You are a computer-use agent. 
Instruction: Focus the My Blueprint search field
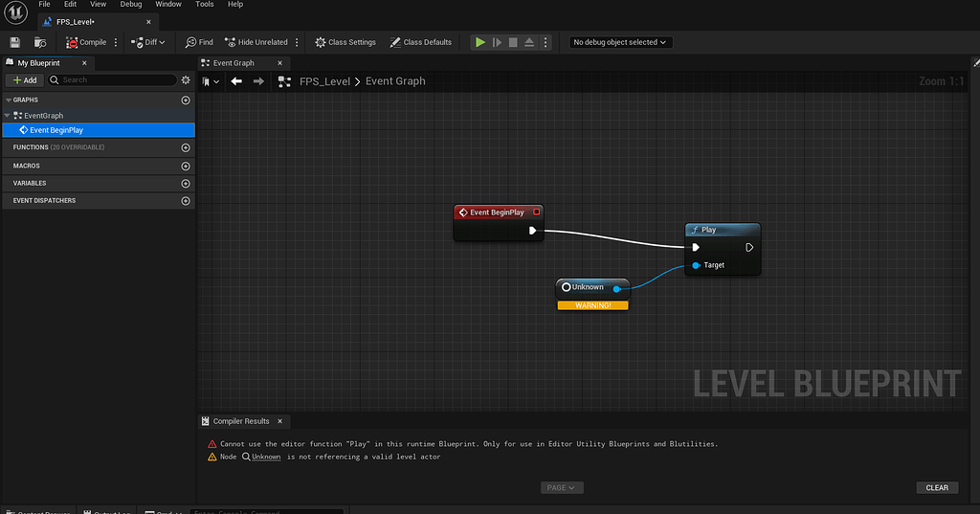point(113,80)
